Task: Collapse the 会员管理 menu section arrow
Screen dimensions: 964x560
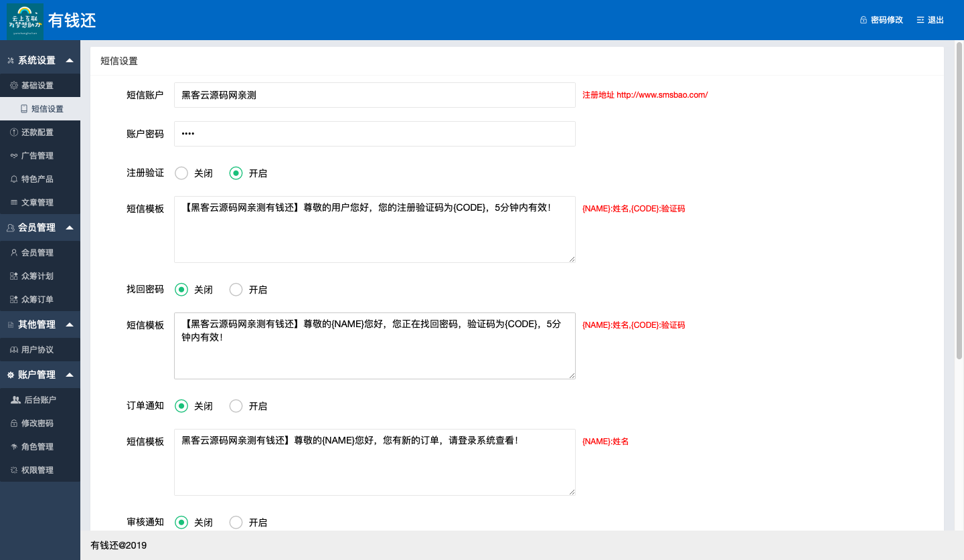Action: (x=70, y=227)
